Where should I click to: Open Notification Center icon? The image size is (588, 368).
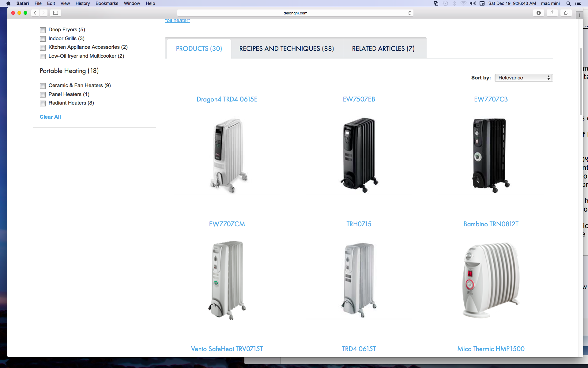[x=578, y=3]
